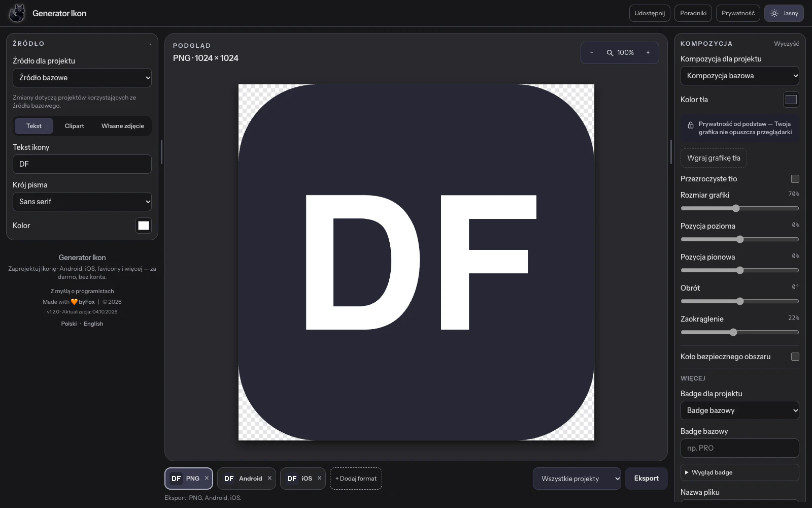
Task: Switch to the Tekst source tab
Action: coord(34,126)
